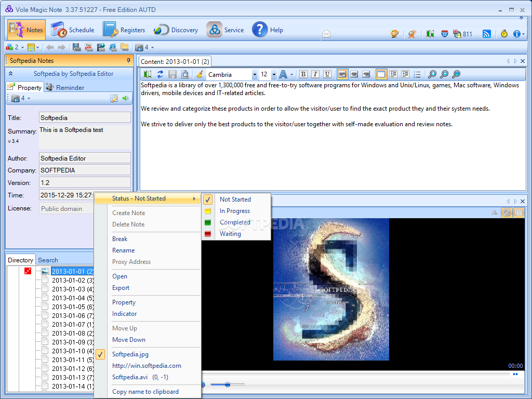Click the broom clear formatting icon

click(200, 74)
